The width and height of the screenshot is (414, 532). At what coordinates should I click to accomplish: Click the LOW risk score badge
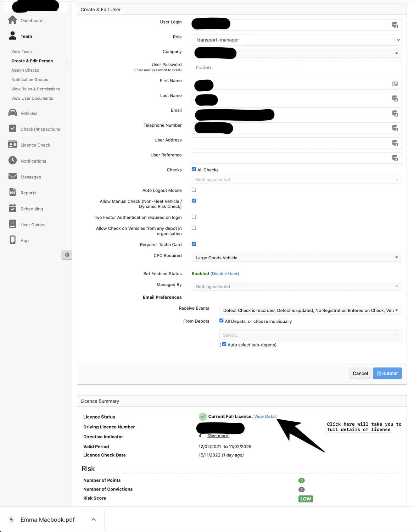pyautogui.click(x=305, y=499)
